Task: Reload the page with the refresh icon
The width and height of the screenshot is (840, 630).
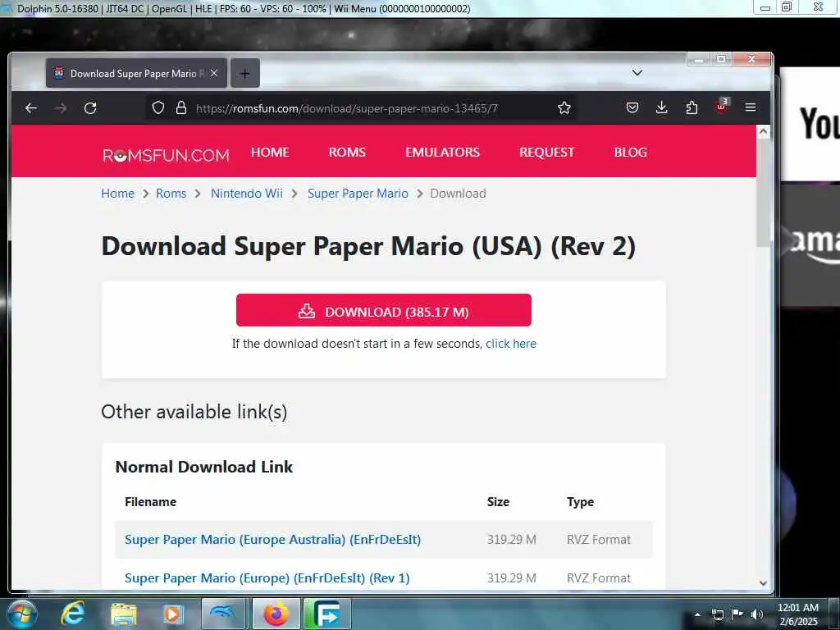Action: [90, 108]
